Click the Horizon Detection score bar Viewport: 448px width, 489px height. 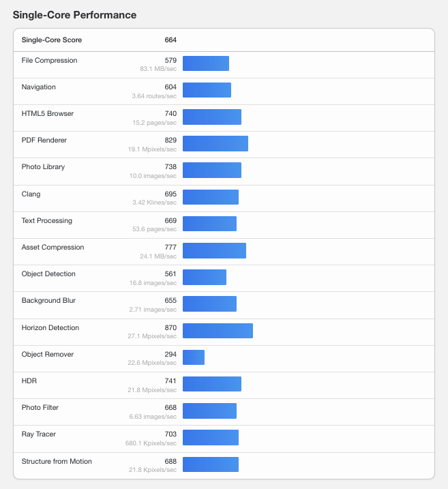218,331
